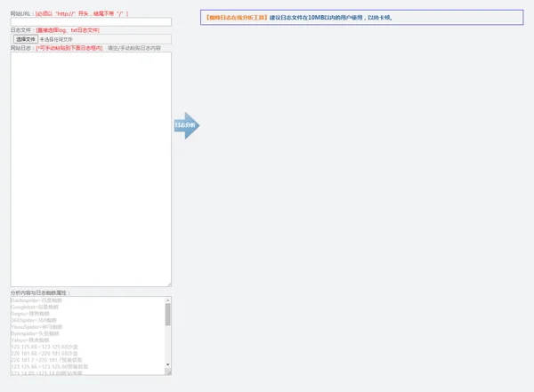
Task: Click scroll-down arrow of spider attribute list
Action: [168, 364]
